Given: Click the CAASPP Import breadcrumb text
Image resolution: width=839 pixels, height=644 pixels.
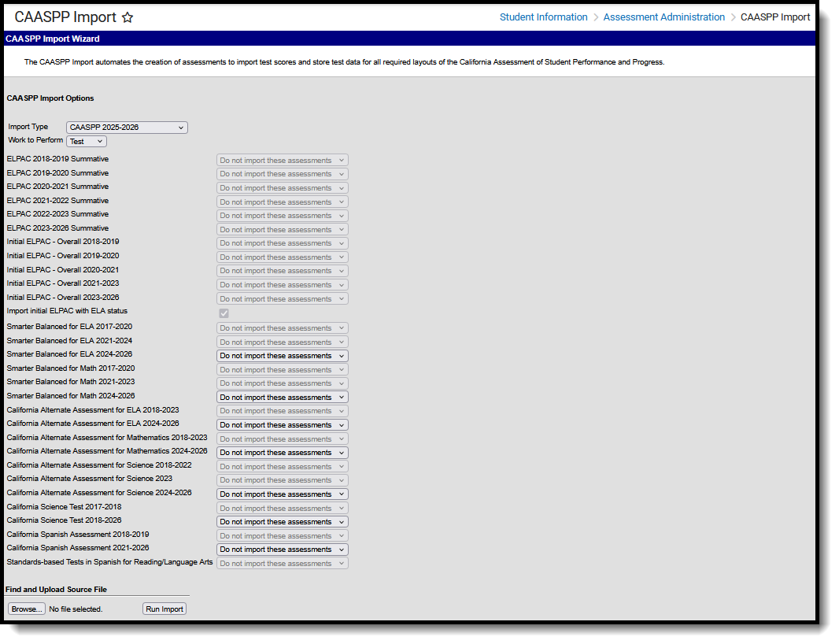Looking at the screenshot, I should tap(774, 17).
